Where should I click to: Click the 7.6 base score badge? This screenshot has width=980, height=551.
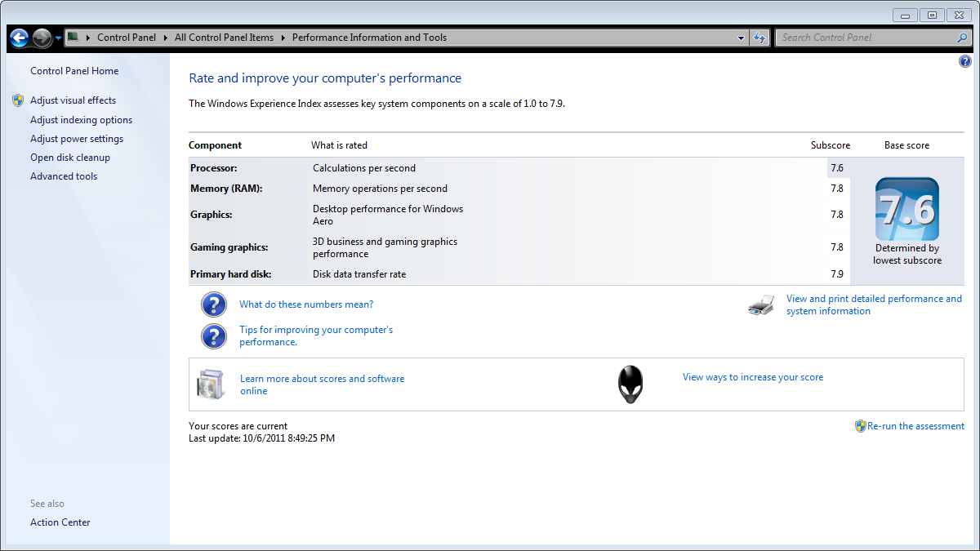tap(907, 210)
